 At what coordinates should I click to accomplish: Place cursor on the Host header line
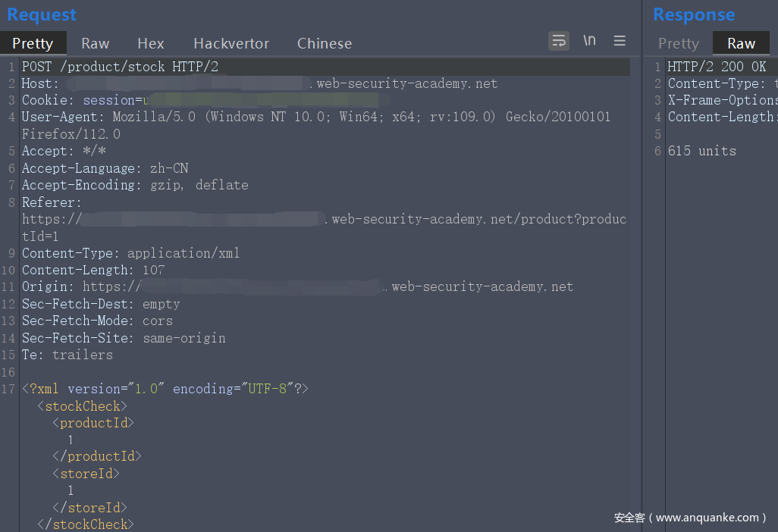tap(39, 83)
